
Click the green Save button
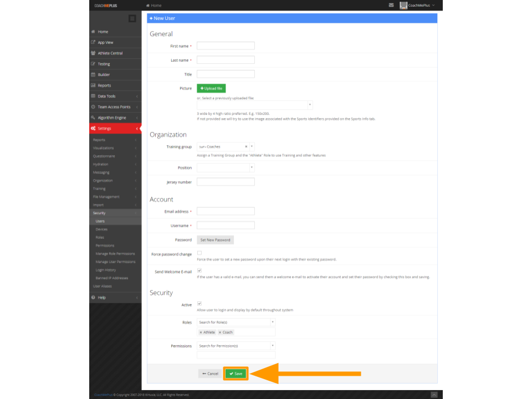pyautogui.click(x=236, y=374)
